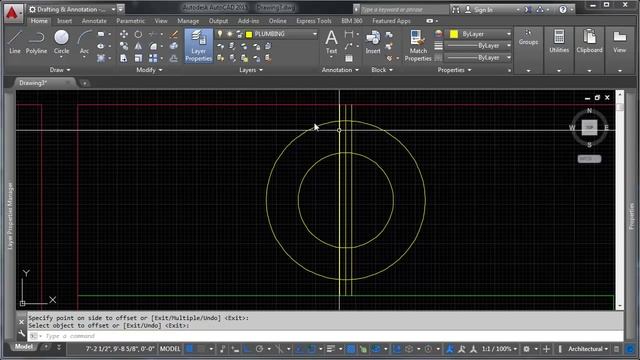Screen dimensions: 640x360
Task: Select the Circle tool
Action: [x=61, y=42]
